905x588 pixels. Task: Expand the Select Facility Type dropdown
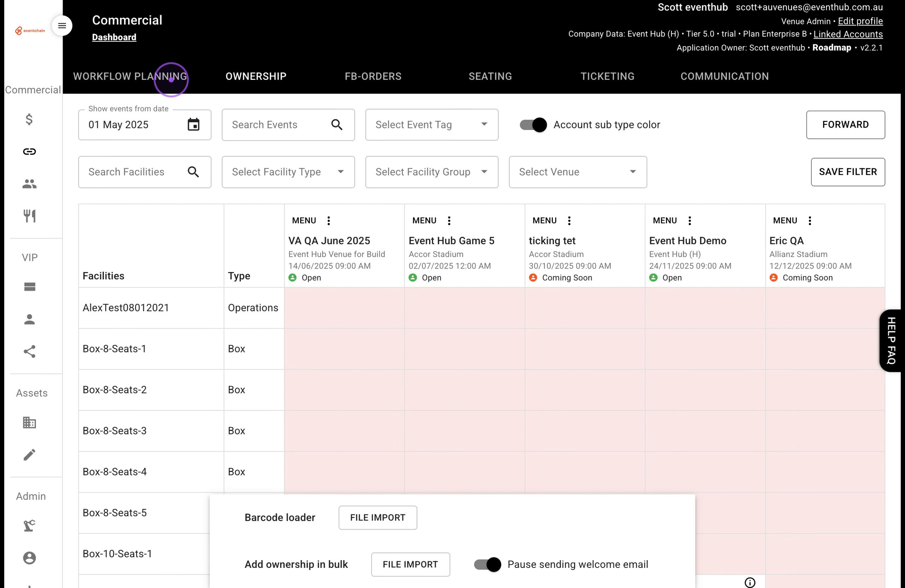pos(288,172)
